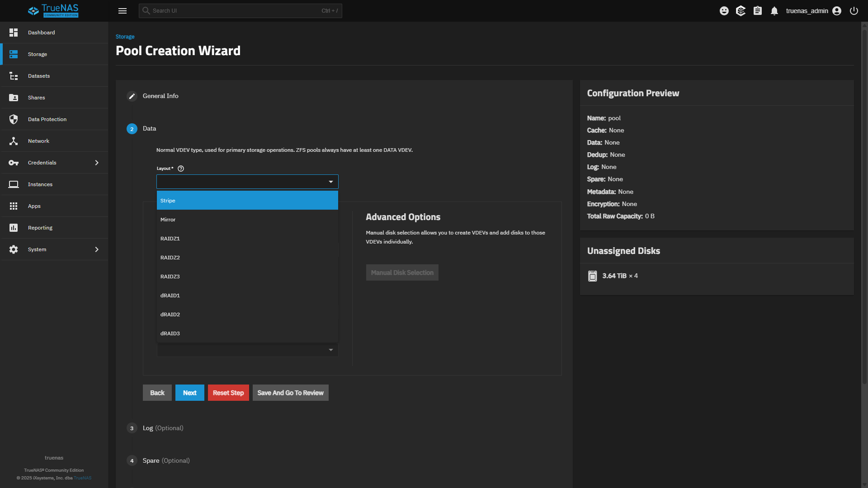Click the General Info edit pencil icon
Screen dimensions: 868x488
click(132, 96)
